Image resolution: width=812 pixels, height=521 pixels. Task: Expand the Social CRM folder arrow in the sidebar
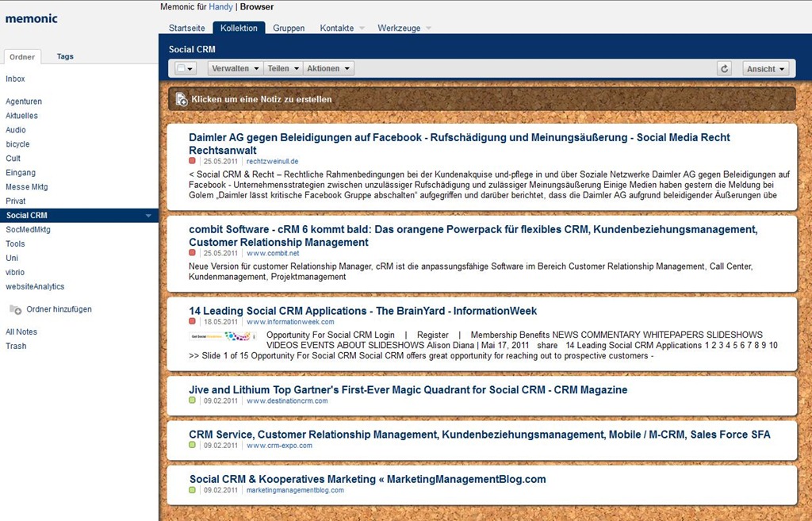coord(148,216)
